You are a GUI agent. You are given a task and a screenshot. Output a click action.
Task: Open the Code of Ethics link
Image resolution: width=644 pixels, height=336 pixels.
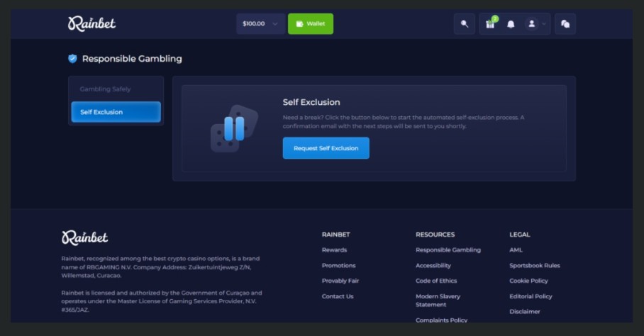(436, 281)
